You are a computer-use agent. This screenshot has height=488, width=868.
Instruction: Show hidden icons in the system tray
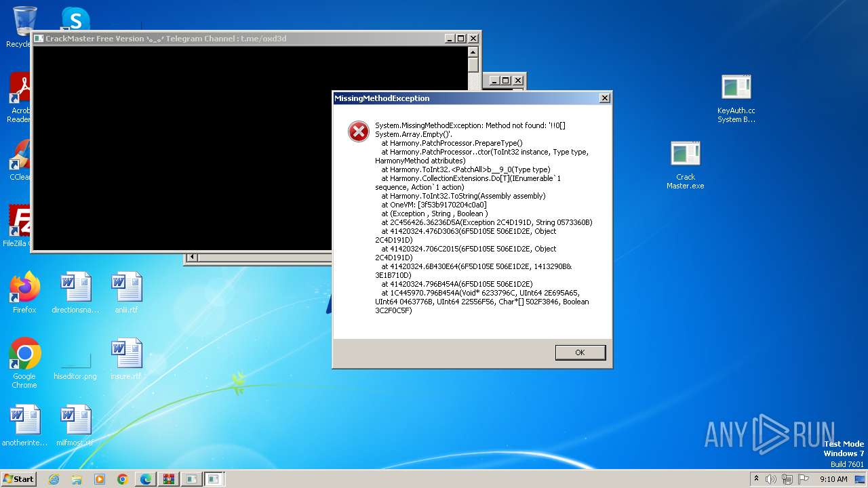(756, 479)
